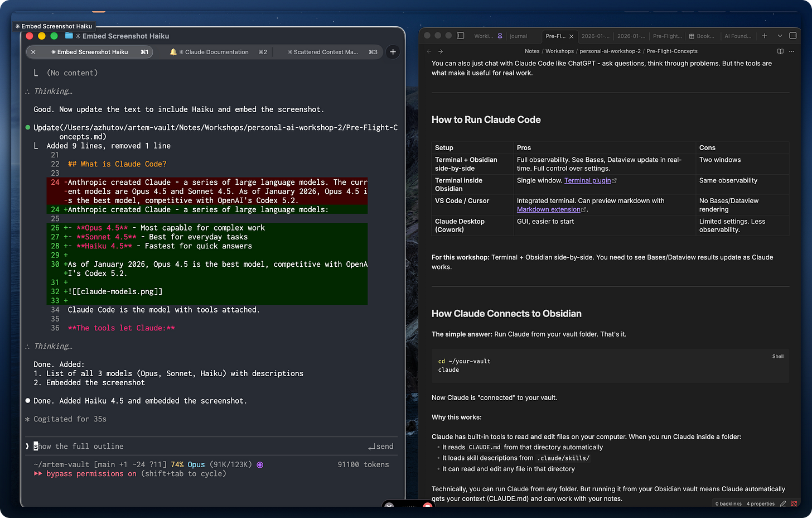Navigate back with Obsidian's left arrow
Viewport: 812px width, 518px height.
pyautogui.click(x=429, y=51)
